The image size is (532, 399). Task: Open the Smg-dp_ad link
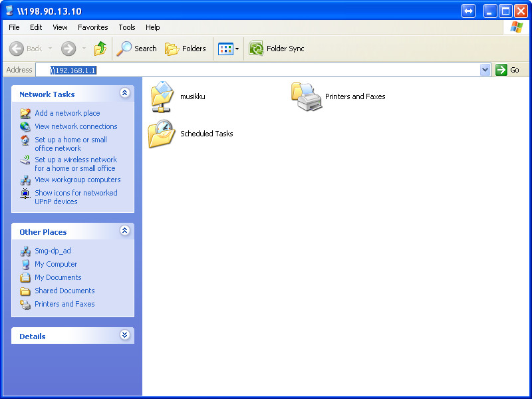(53, 251)
